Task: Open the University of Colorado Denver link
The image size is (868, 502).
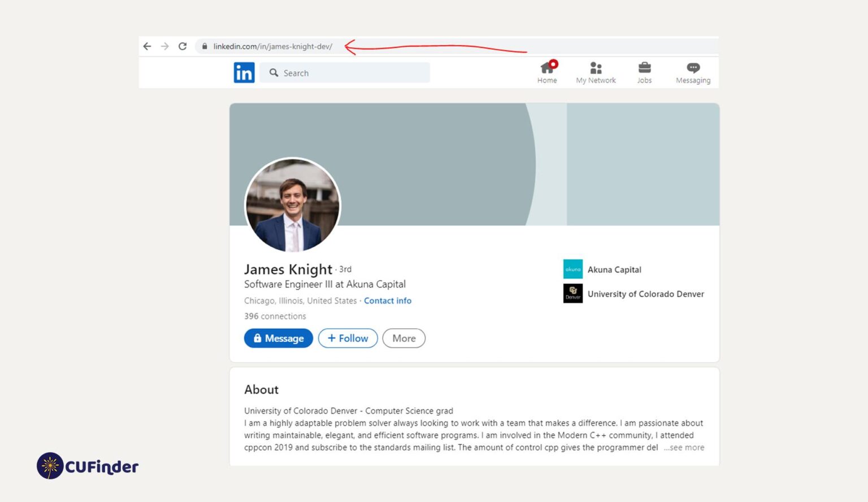Action: point(646,294)
